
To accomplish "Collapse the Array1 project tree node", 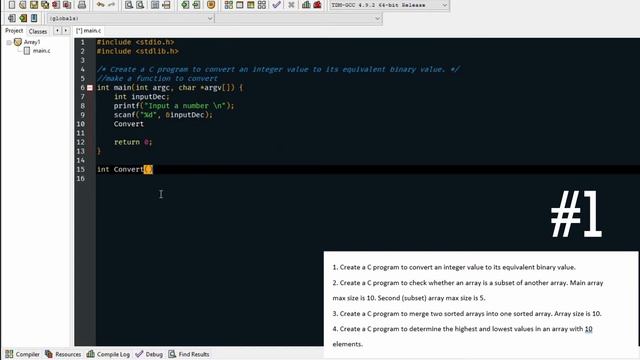I will (x=9, y=42).
